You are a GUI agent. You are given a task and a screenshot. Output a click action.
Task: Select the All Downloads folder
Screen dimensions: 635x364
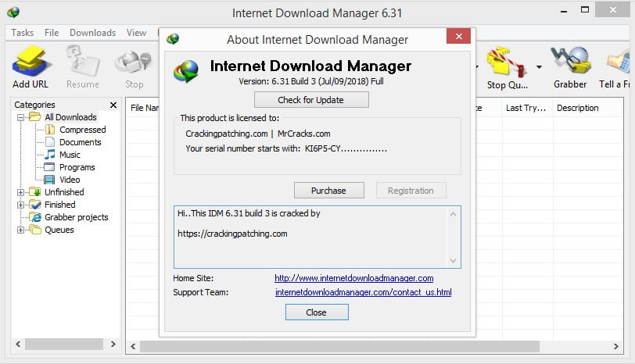[x=70, y=117]
